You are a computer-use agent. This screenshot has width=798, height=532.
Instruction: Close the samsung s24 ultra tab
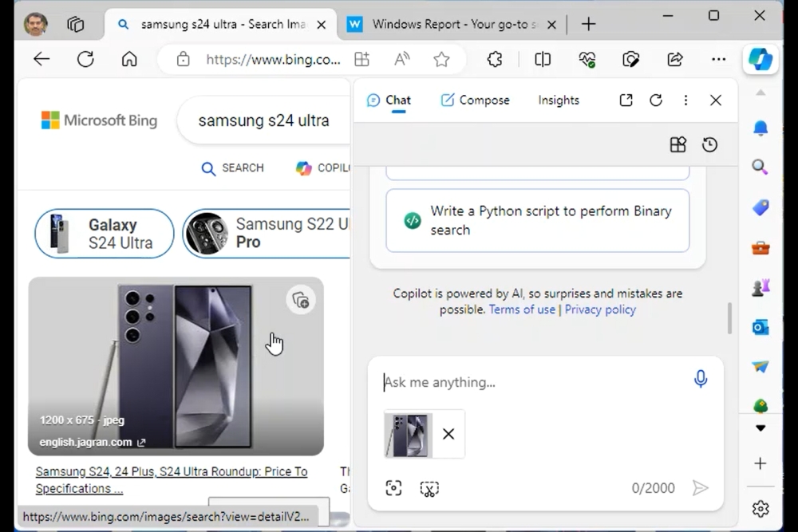tap(321, 25)
